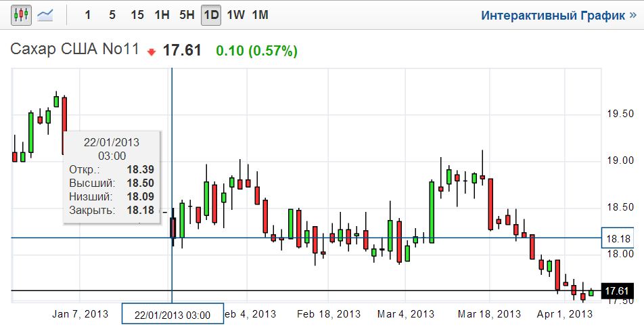This screenshot has width=644, height=327.
Task: Select the 1 minute timeframe
Action: (x=87, y=15)
